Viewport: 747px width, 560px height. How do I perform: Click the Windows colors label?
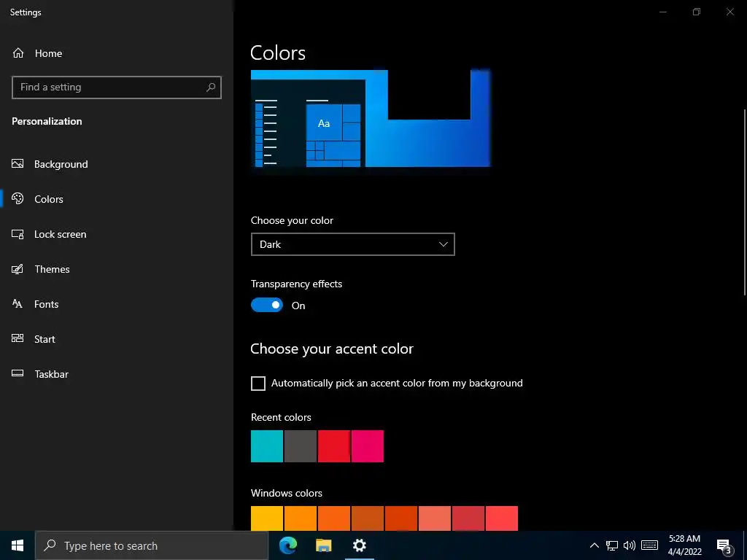pos(286,493)
